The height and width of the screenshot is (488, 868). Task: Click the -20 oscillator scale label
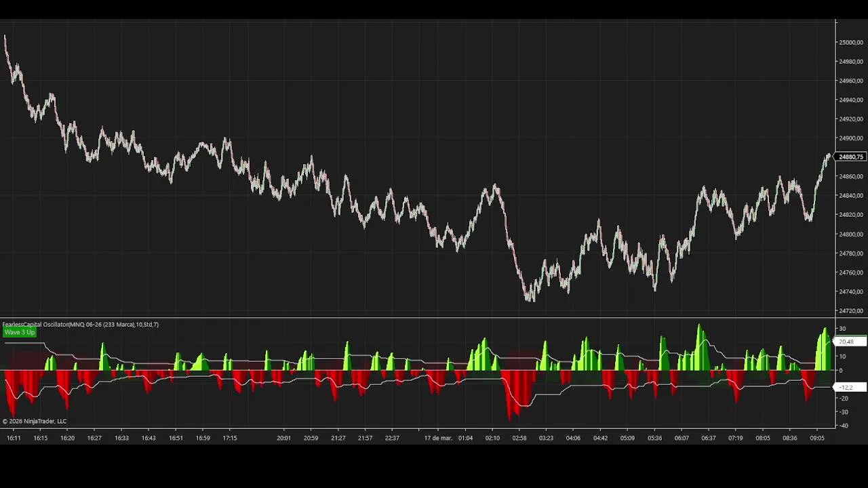[x=842, y=399]
